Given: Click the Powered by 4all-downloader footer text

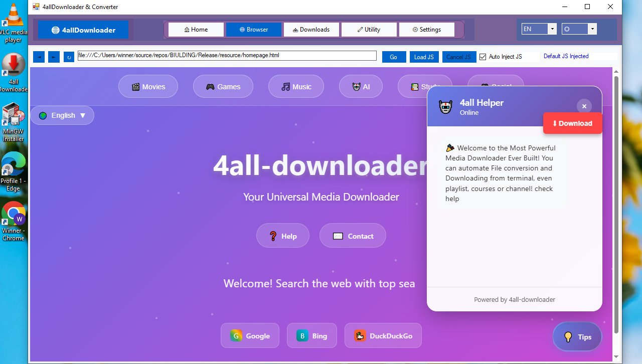Looking at the screenshot, I should tap(515, 299).
